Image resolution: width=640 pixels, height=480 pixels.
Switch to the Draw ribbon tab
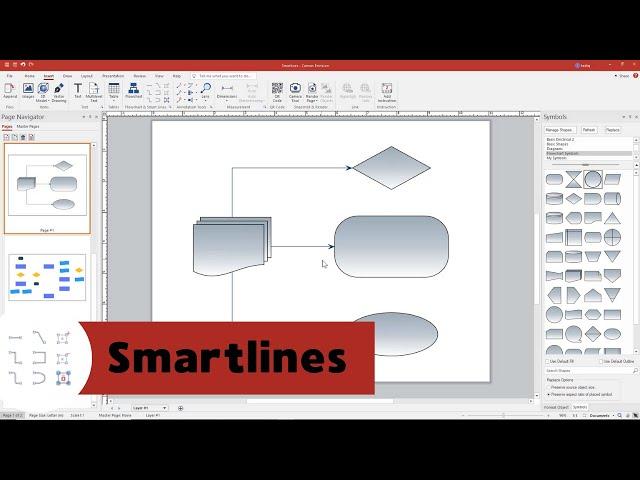coord(67,76)
